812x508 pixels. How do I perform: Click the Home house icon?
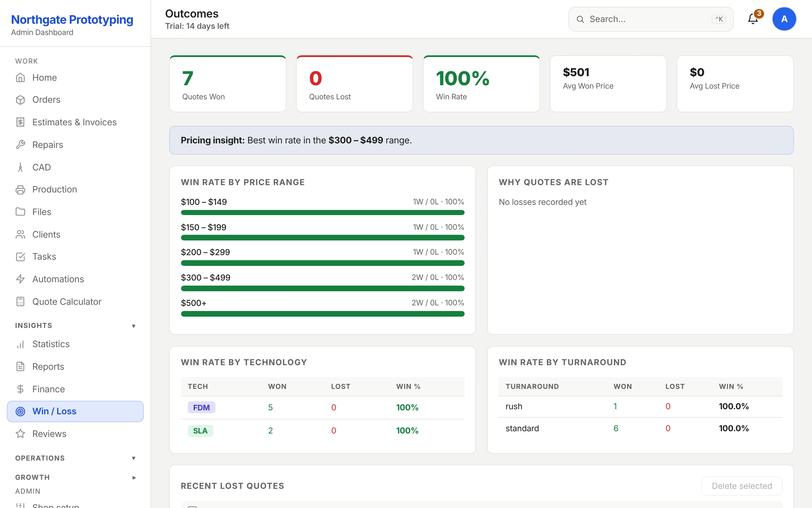tap(21, 78)
